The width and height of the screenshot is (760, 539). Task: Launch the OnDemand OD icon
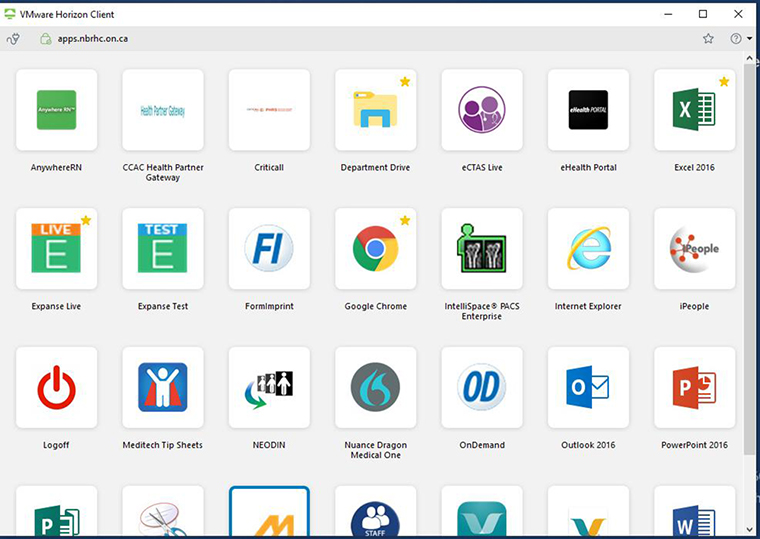click(x=482, y=387)
